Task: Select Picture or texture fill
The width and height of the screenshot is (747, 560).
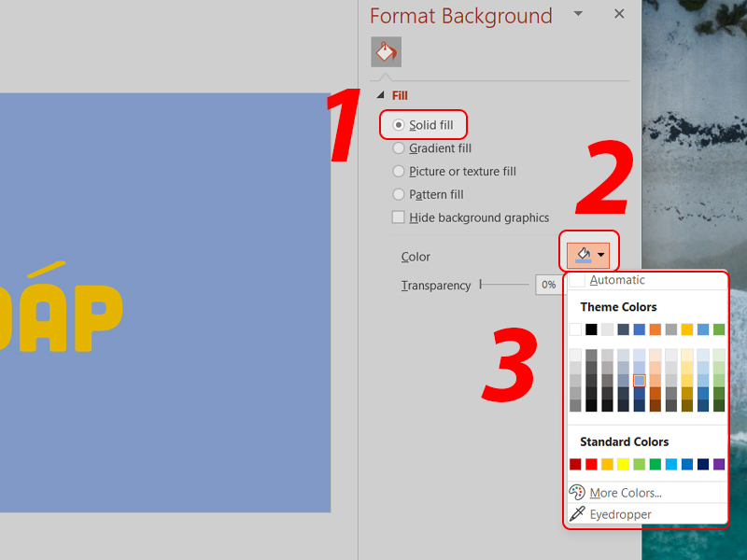Action: [x=400, y=172]
